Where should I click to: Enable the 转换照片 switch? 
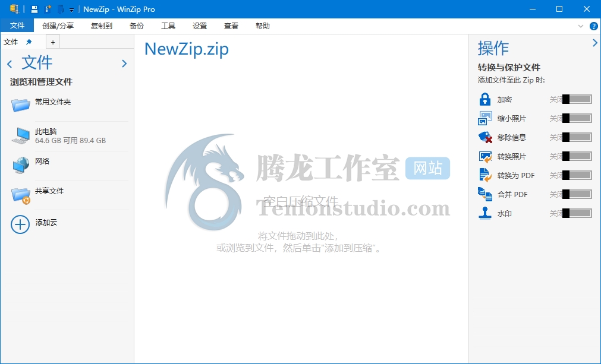(577, 156)
